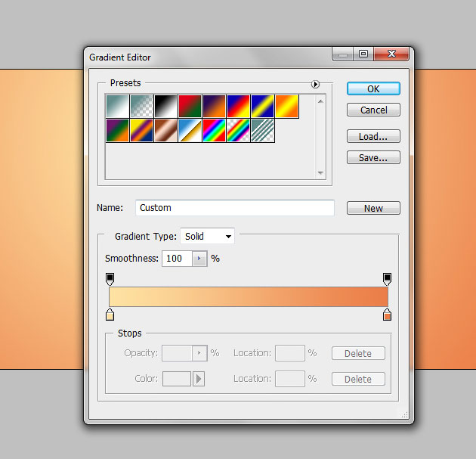The width and height of the screenshot is (476, 459).
Task: Select the Copper gradient preset
Action: 165,130
